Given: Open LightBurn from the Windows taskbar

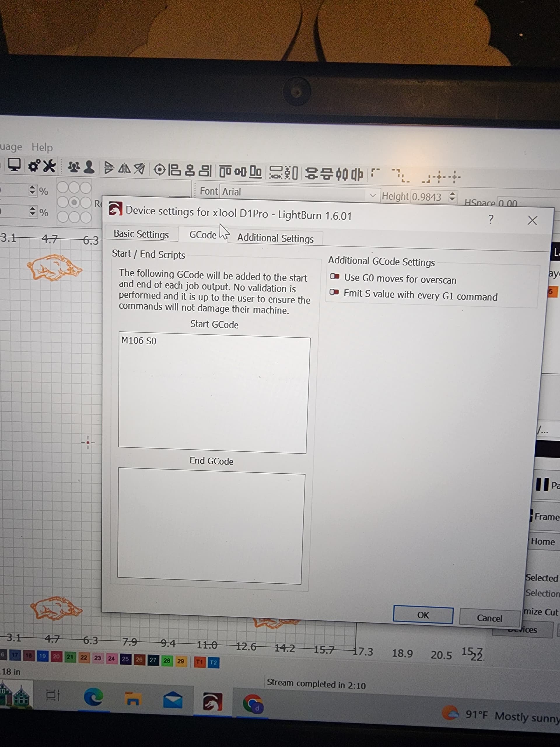Looking at the screenshot, I should (212, 702).
